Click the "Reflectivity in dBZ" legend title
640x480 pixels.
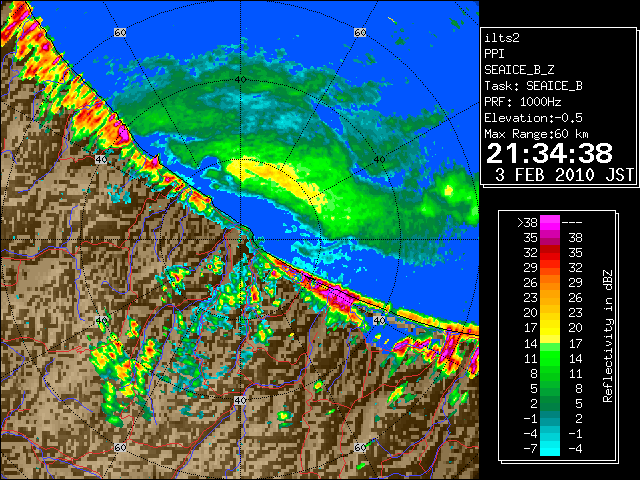point(608,336)
